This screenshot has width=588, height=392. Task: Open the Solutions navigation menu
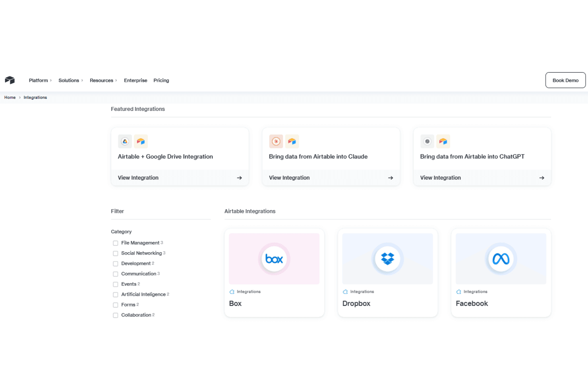click(69, 81)
